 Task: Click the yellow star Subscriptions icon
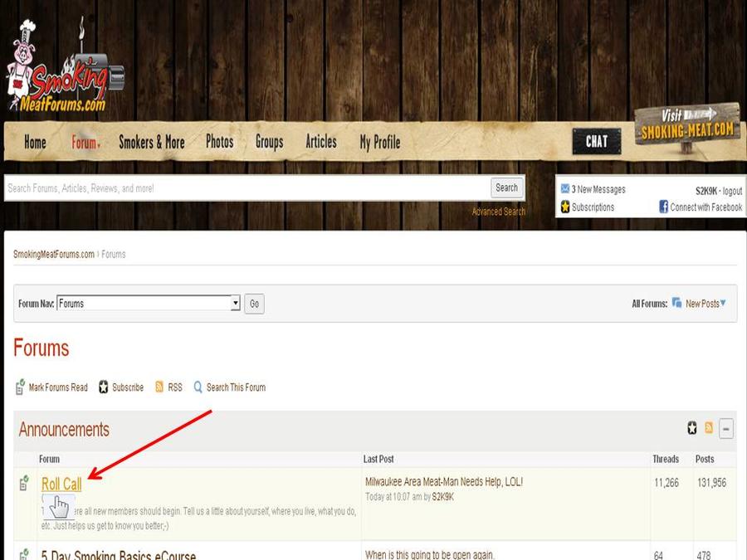[x=565, y=207]
